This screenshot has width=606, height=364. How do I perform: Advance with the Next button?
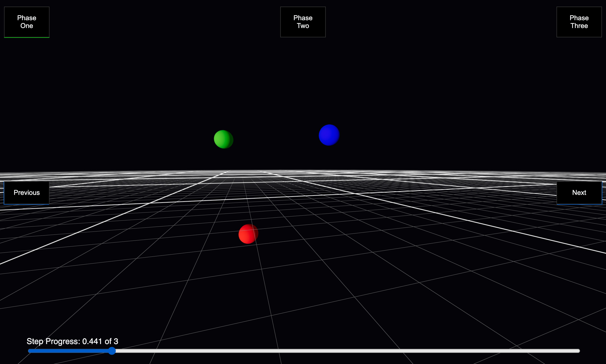click(x=579, y=193)
